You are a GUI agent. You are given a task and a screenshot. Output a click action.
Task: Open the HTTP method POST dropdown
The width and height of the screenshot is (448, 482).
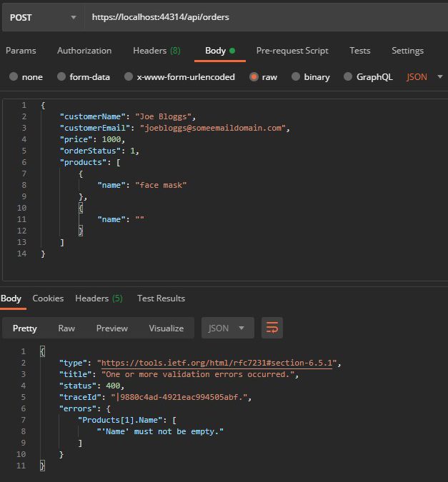pos(41,16)
